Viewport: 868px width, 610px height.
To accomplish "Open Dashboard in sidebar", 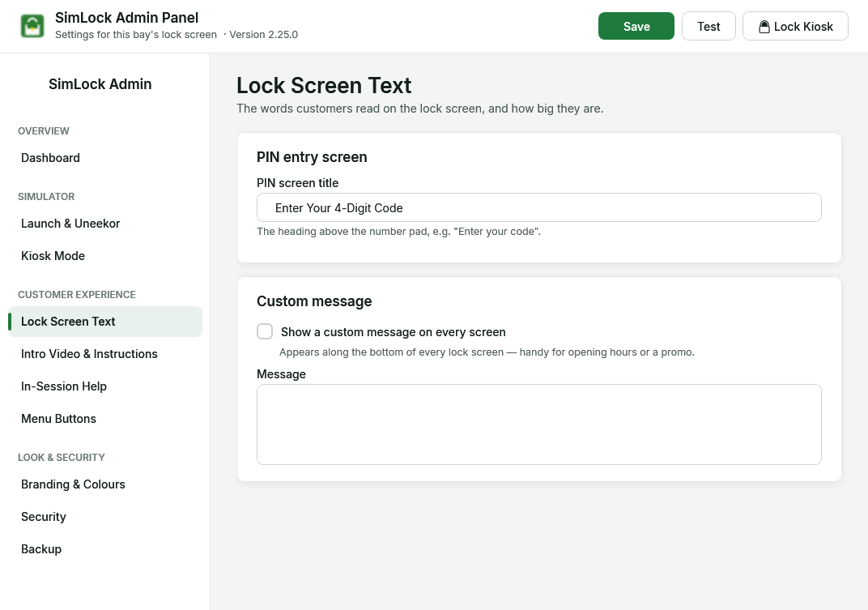I will pos(105,158).
